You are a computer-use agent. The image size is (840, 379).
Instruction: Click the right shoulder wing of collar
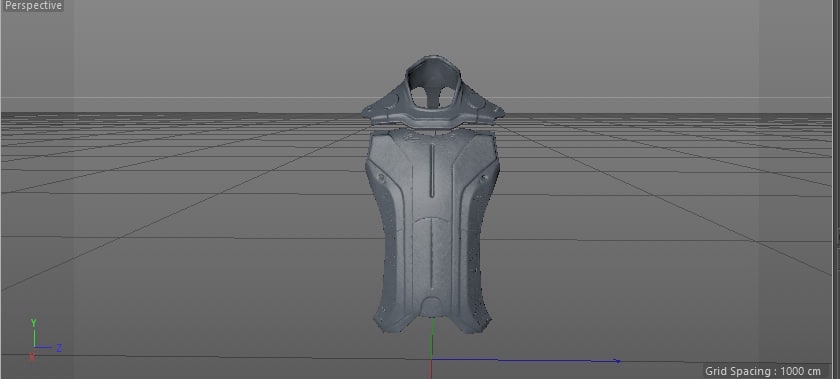[481, 106]
